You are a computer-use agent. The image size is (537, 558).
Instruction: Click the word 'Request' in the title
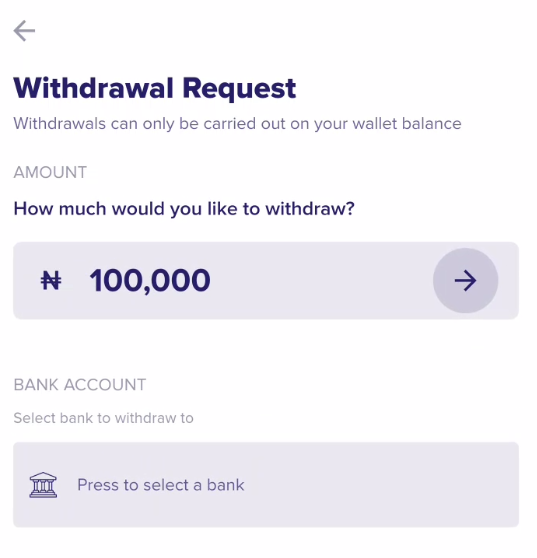click(239, 89)
